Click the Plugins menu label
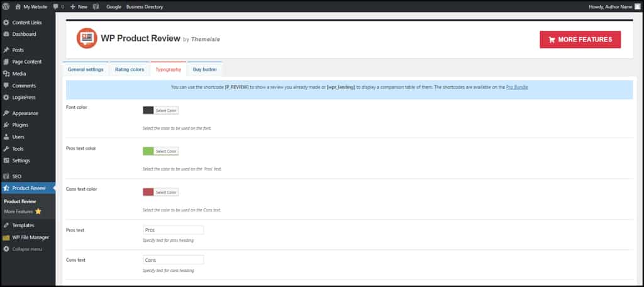The height and width of the screenshot is (287, 644). click(x=20, y=125)
